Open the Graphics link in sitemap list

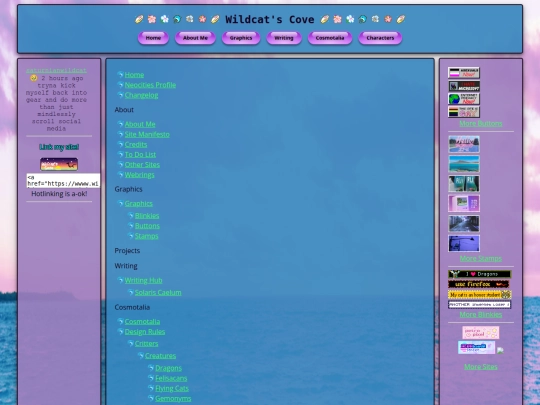pos(138,204)
